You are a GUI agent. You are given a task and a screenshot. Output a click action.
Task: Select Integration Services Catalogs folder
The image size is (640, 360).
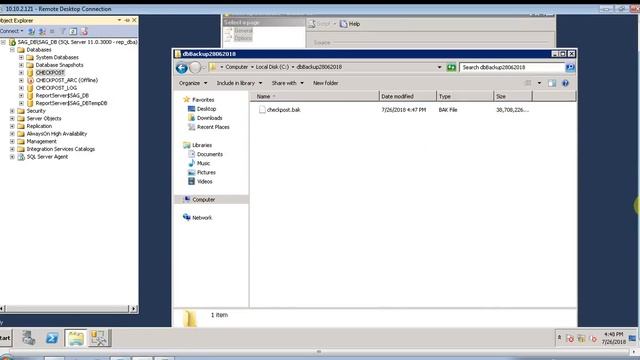point(60,149)
